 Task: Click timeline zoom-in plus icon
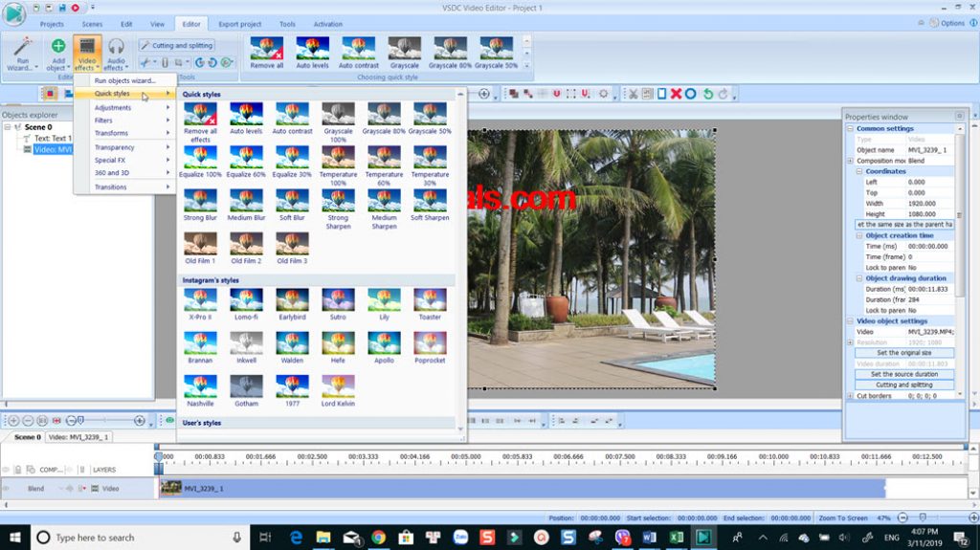[13, 421]
